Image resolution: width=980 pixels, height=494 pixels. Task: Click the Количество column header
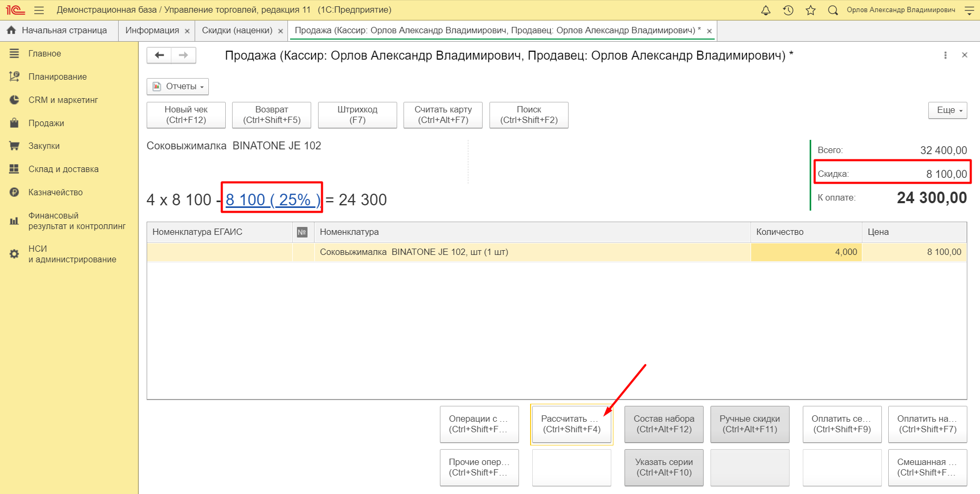[806, 232]
